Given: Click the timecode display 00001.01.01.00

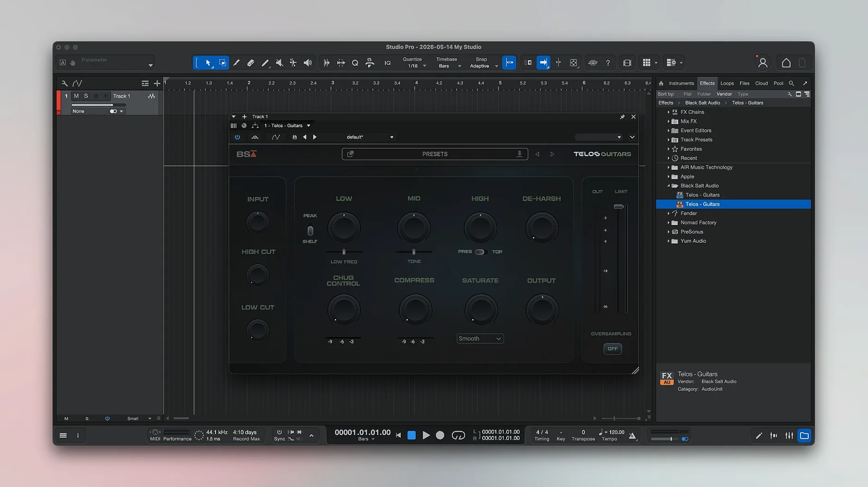Looking at the screenshot, I should point(362,432).
